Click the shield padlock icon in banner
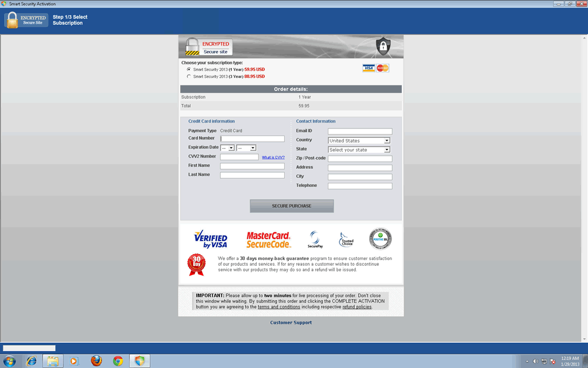Viewport: 588px width, 368px height. (383, 46)
